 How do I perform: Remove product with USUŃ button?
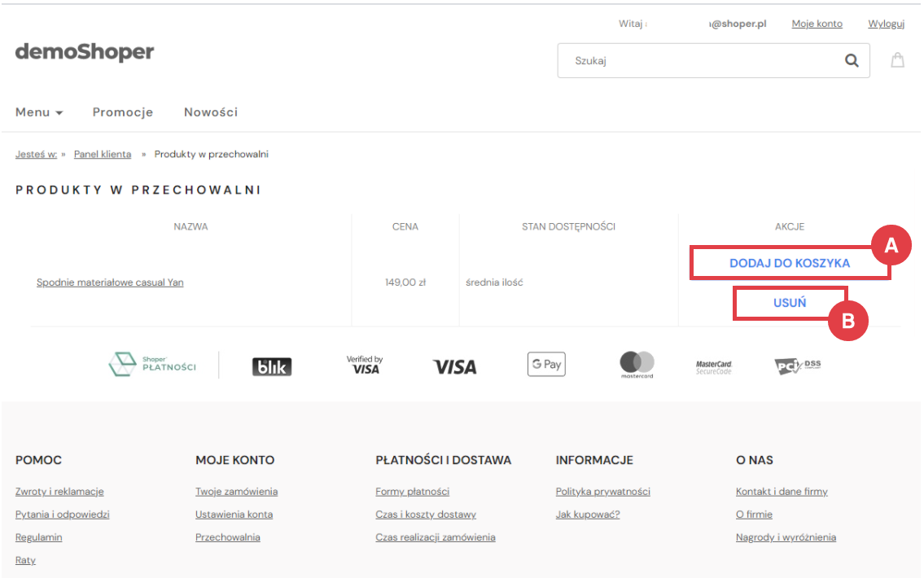click(789, 303)
